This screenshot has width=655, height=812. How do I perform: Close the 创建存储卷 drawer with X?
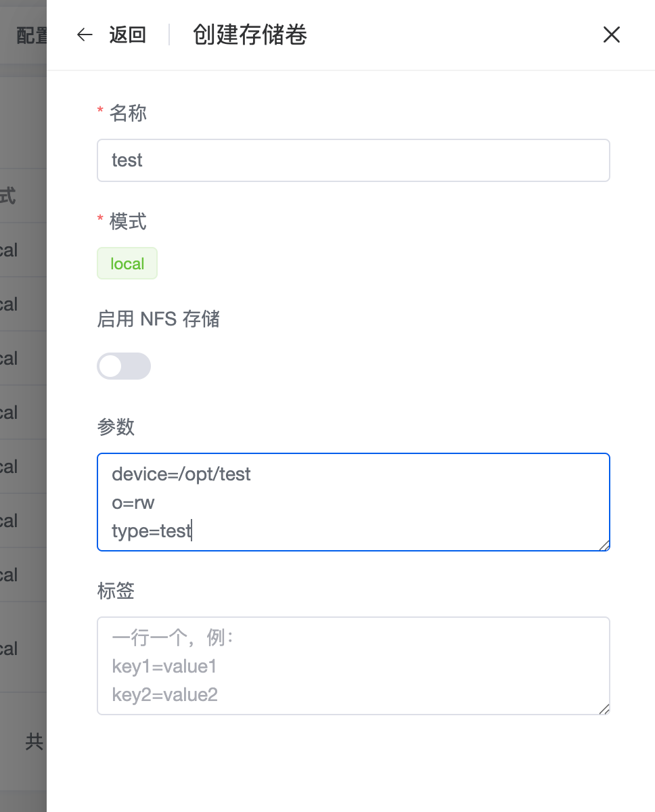[611, 35]
